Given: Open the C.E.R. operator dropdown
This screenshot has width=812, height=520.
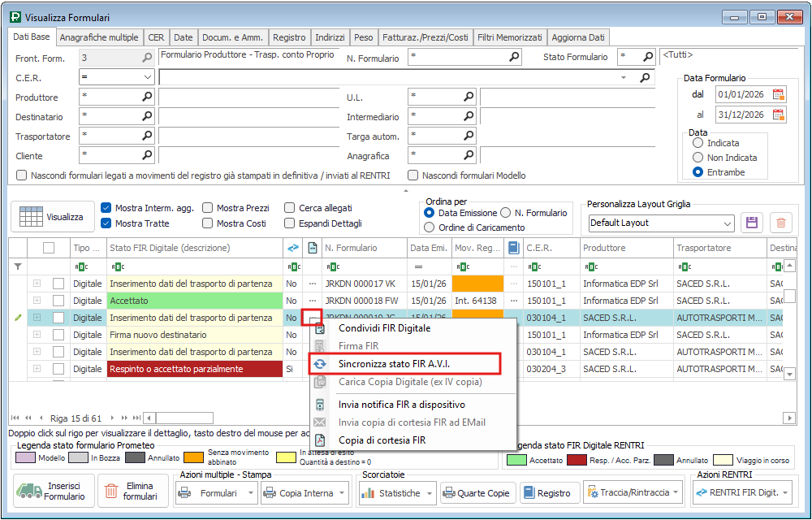Looking at the screenshot, I should pos(147,77).
